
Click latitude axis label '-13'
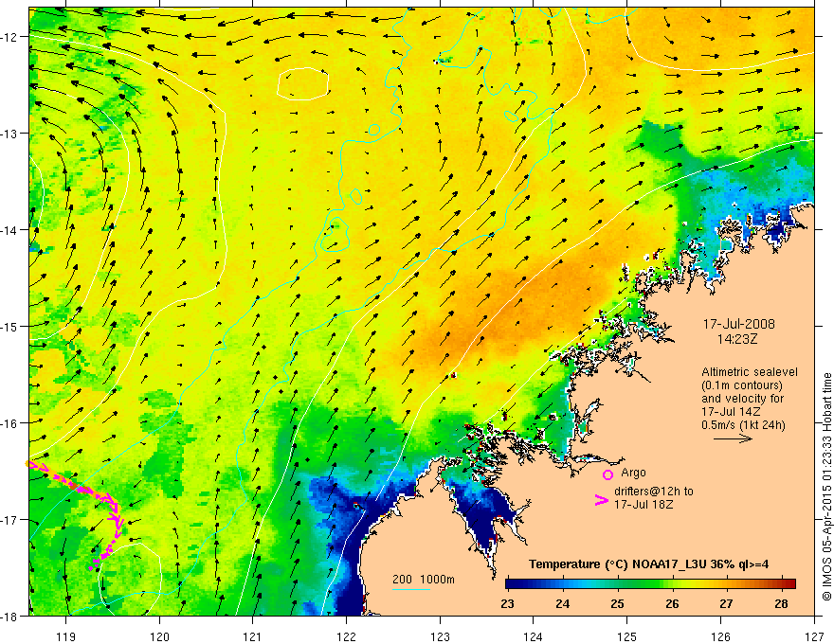pos(9,134)
